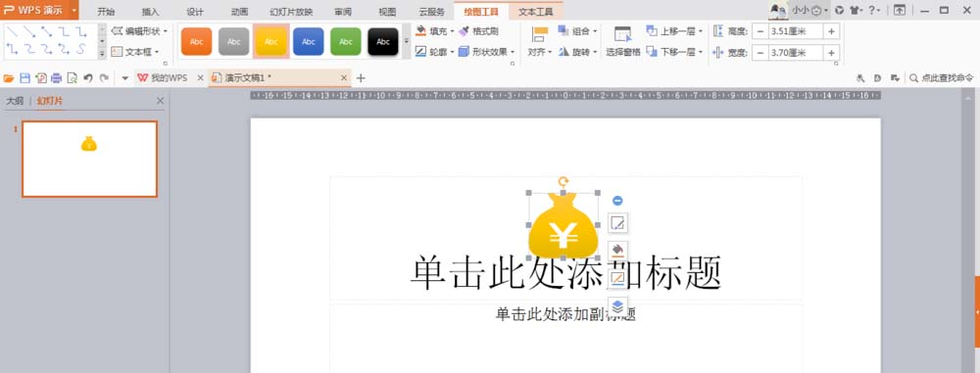The height and width of the screenshot is (373, 980).
Task: Apply the orange Abc shape style
Action: click(196, 42)
